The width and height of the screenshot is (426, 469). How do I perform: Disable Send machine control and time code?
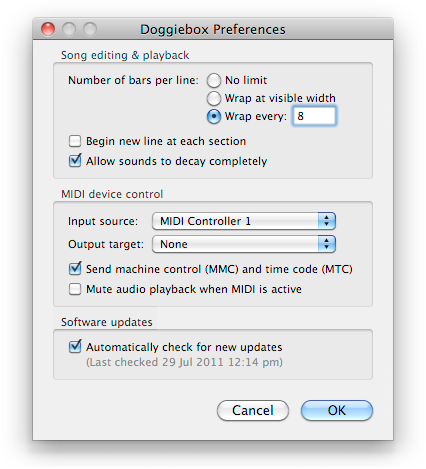click(x=75, y=269)
